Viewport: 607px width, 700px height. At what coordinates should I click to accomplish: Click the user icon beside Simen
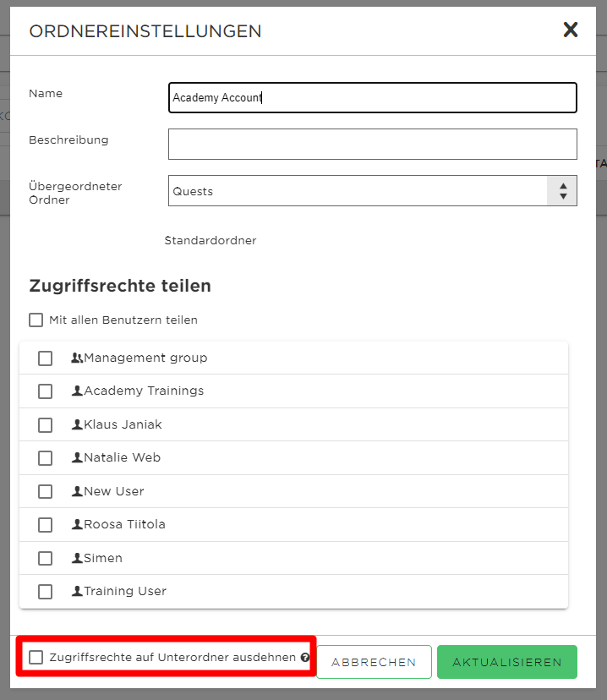click(77, 558)
